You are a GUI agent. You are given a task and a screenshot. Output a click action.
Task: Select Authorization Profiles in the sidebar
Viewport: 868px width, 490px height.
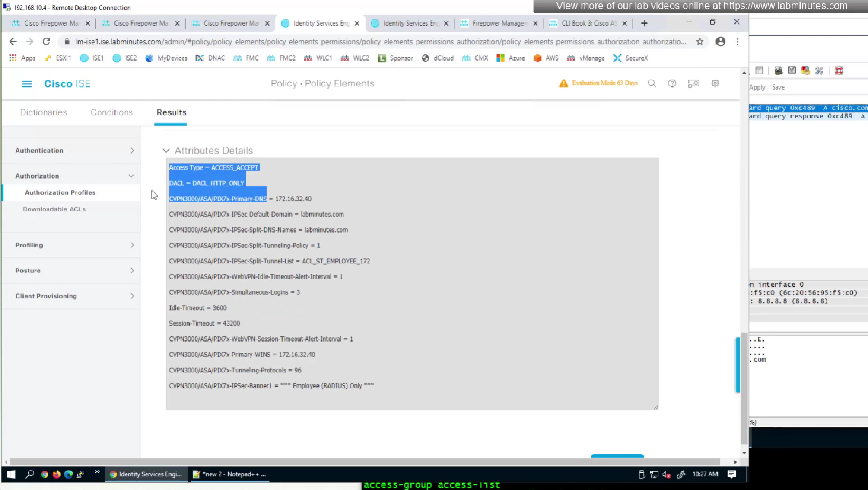click(60, 192)
